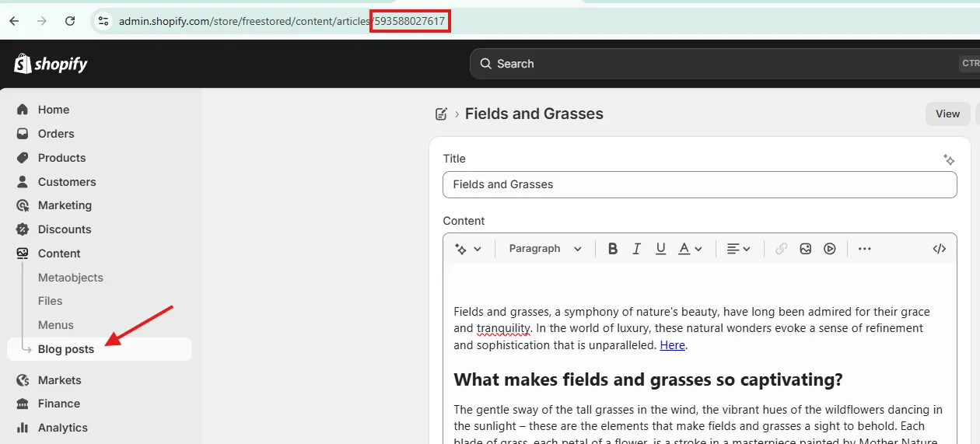
Task: Toggle italic formatting in the editor
Action: coord(636,249)
